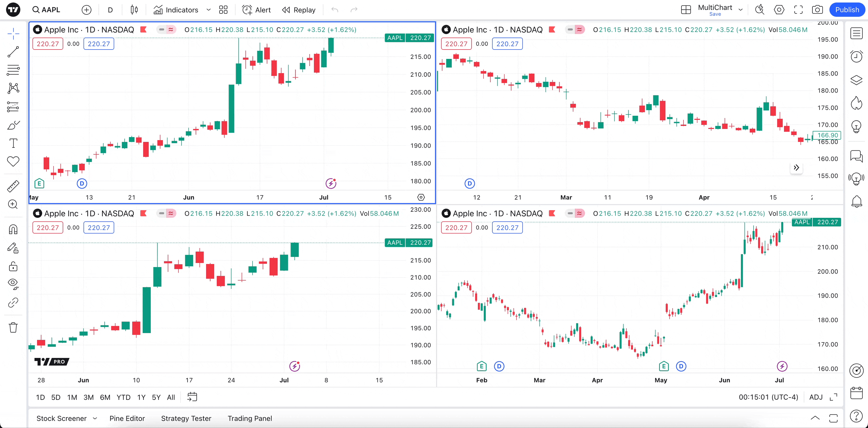Screen dimensions: 868x428
Task: Select the brush drawing tool
Action: point(13,125)
